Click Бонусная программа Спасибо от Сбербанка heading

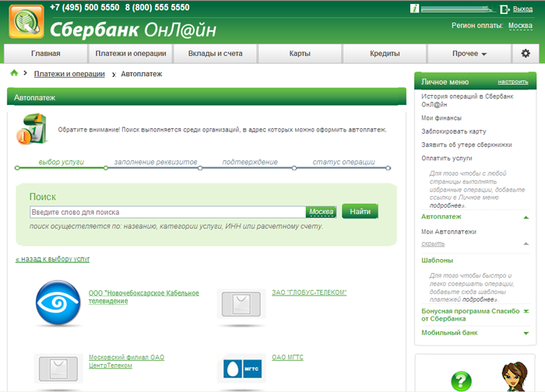pos(470,315)
